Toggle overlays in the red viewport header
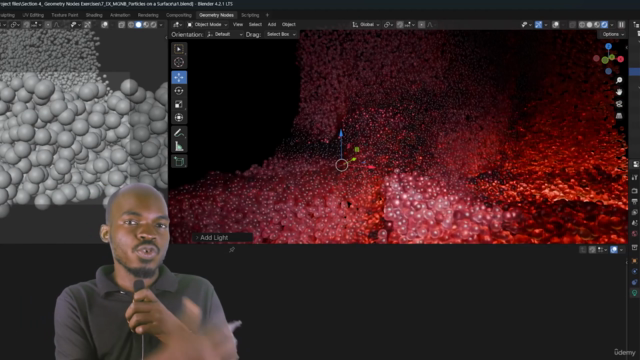This screenshot has height=360, width=640. [556, 24]
